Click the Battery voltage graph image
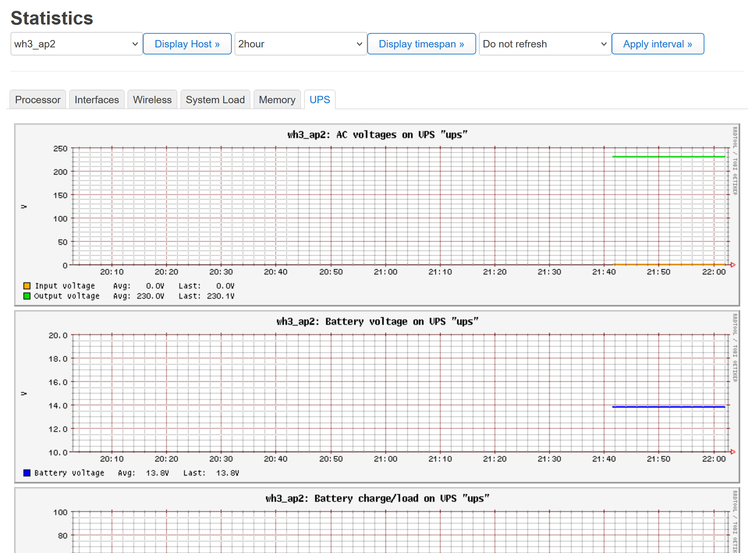 377,397
